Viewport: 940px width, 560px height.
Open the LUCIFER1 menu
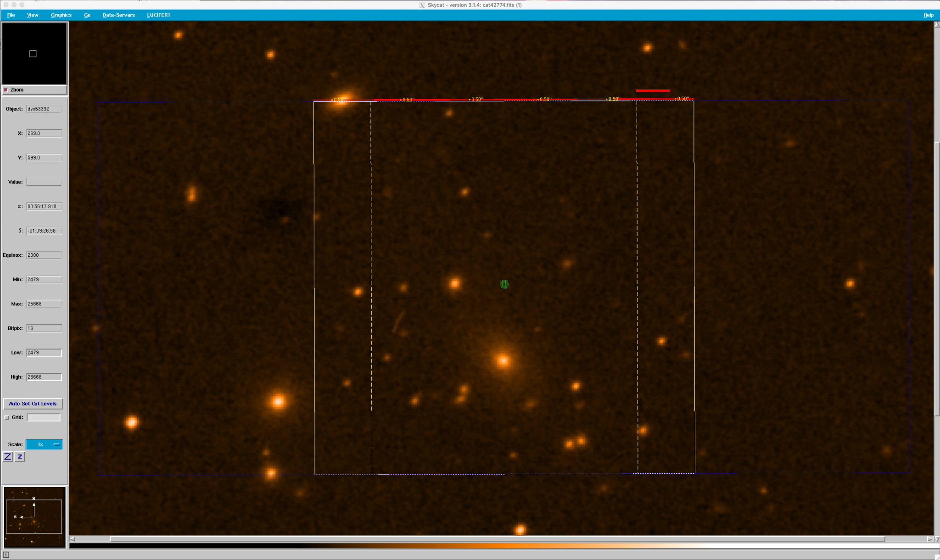point(158,15)
